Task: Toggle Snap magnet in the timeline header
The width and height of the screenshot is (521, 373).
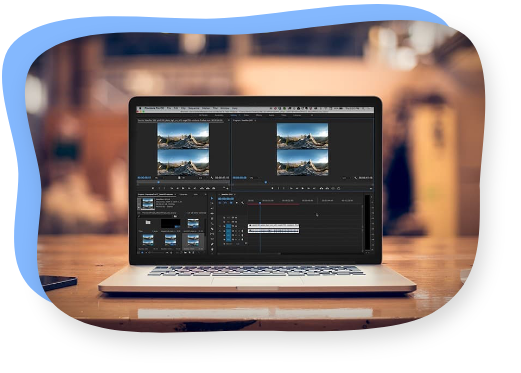Action: click(x=225, y=203)
